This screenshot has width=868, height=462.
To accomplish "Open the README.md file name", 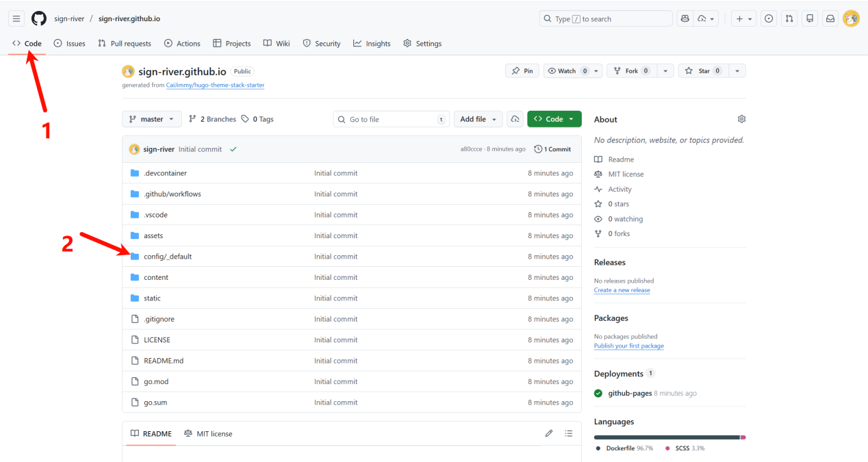I will click(164, 361).
